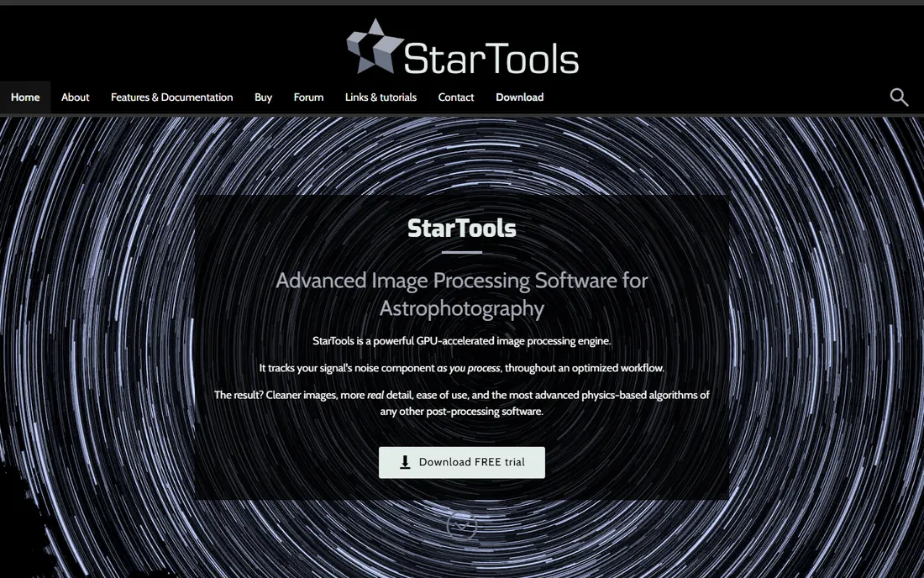The image size is (924, 578).
Task: Open the search magnifier icon
Action: point(899,97)
